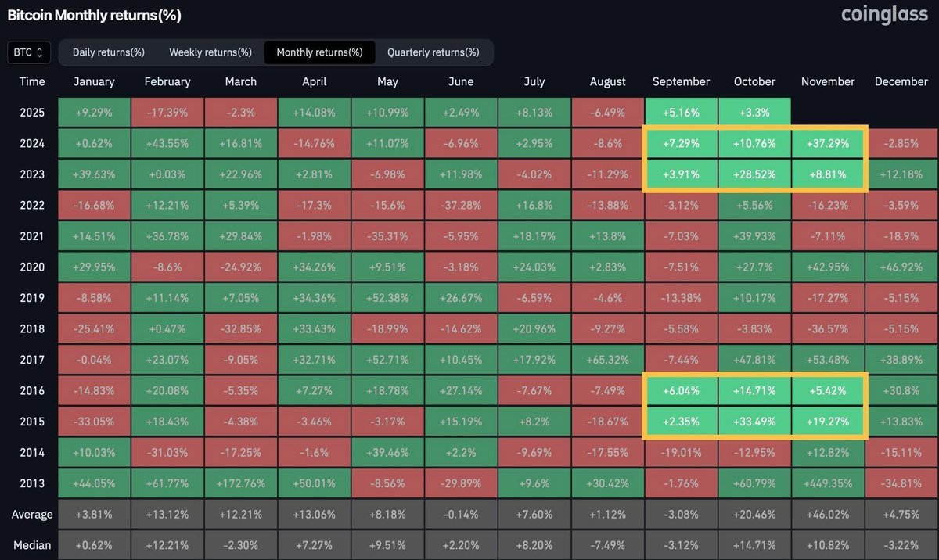Open the Monthly returns(%) tab

pyautogui.click(x=319, y=52)
